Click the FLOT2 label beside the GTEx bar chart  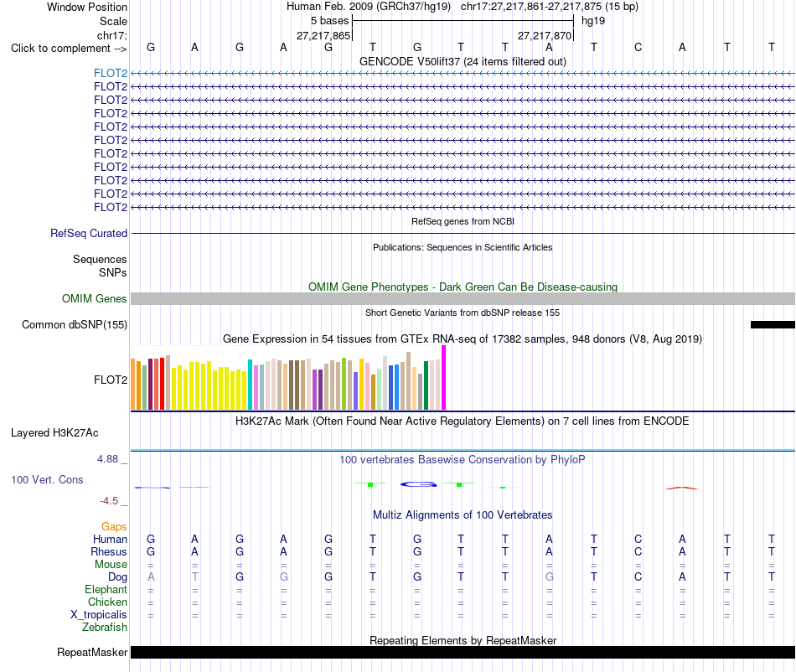(110, 380)
